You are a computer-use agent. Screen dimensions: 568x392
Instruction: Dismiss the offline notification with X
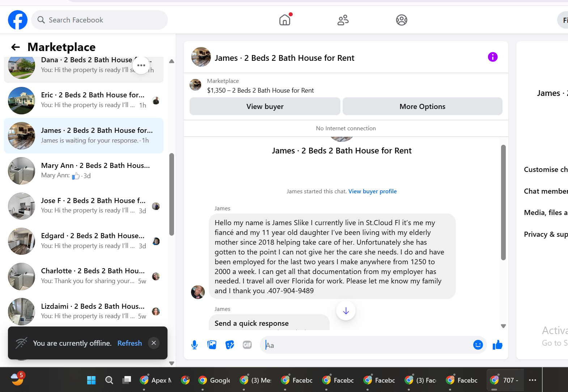154,343
